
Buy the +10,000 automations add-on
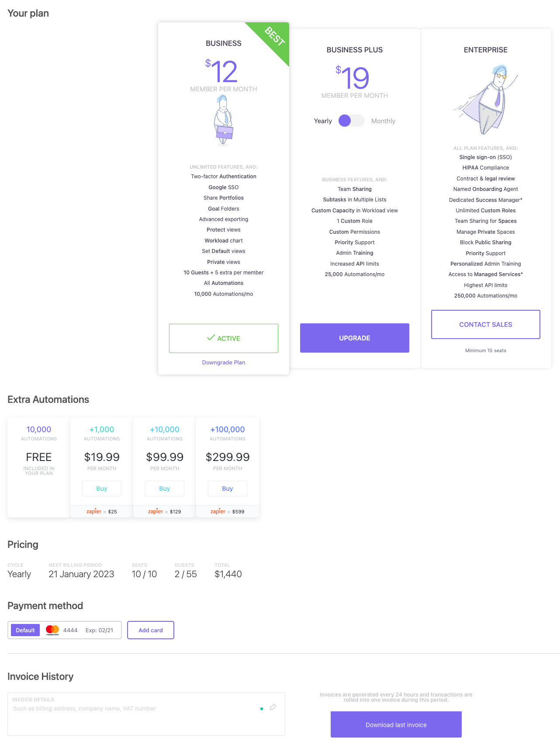point(165,489)
